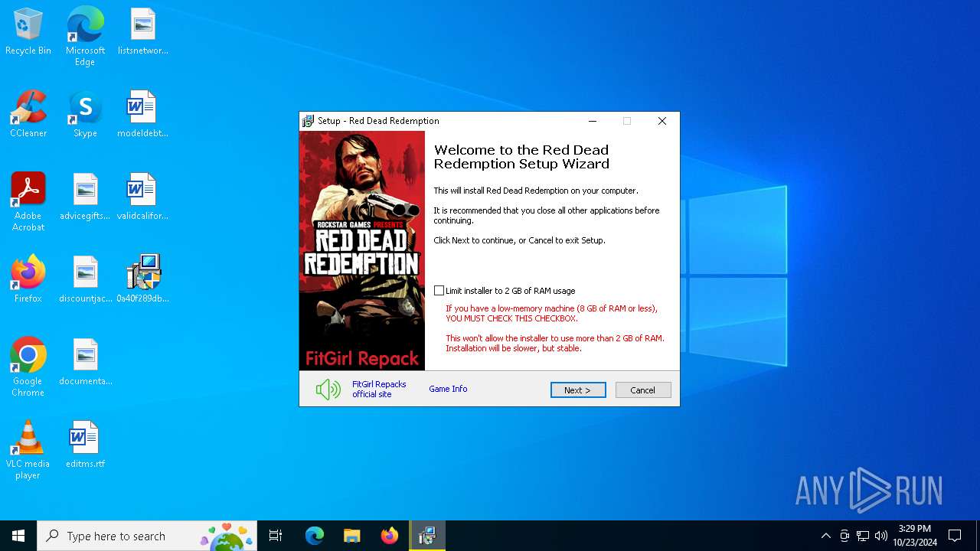This screenshot has height=551, width=980.
Task: Open CCleaner desktop shortcut
Action: pos(28,115)
